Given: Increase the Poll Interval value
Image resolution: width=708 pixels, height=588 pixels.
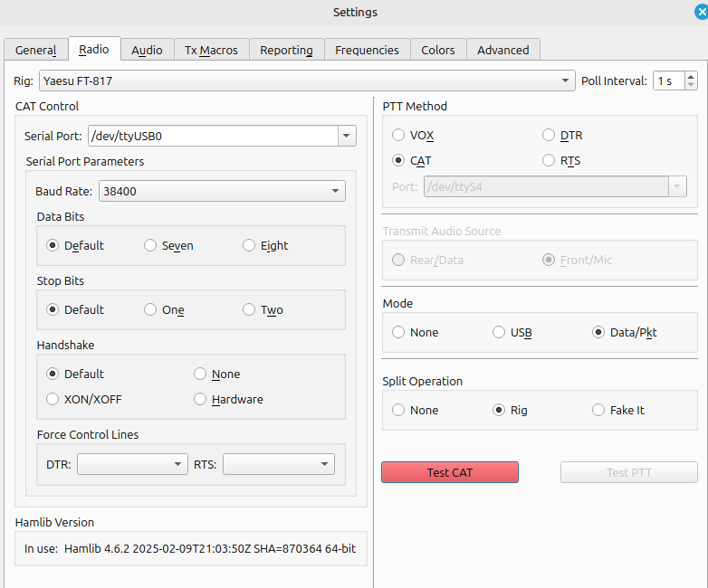Looking at the screenshot, I should point(691,76).
